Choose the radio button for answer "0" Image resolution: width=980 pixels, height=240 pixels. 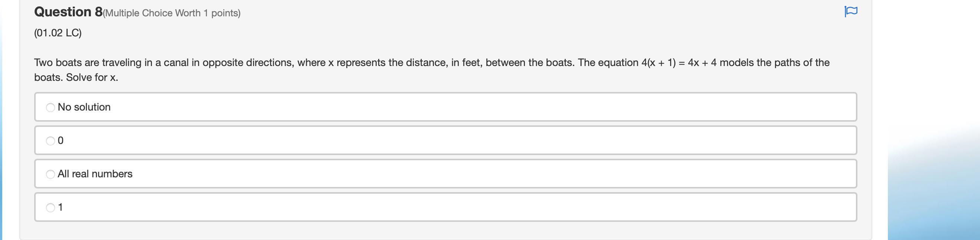[x=50, y=141]
